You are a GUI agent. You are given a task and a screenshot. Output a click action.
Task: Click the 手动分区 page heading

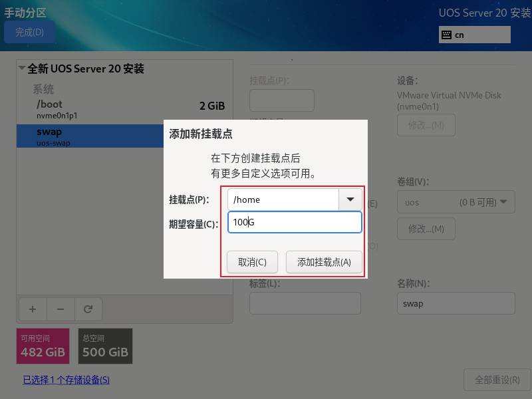[25, 13]
